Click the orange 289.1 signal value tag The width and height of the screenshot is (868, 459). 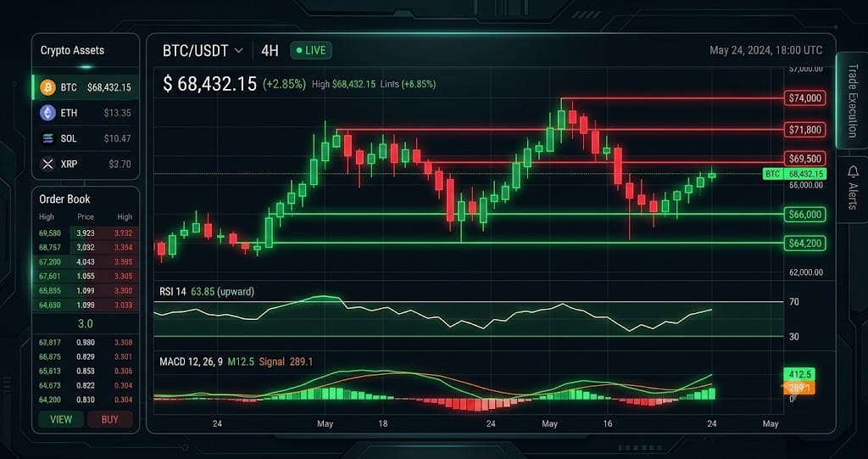pyautogui.click(x=798, y=388)
